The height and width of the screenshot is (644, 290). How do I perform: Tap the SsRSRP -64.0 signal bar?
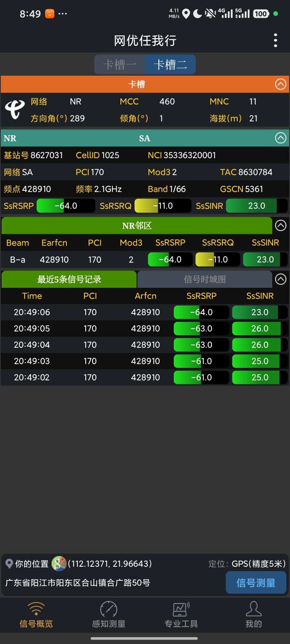click(x=66, y=206)
